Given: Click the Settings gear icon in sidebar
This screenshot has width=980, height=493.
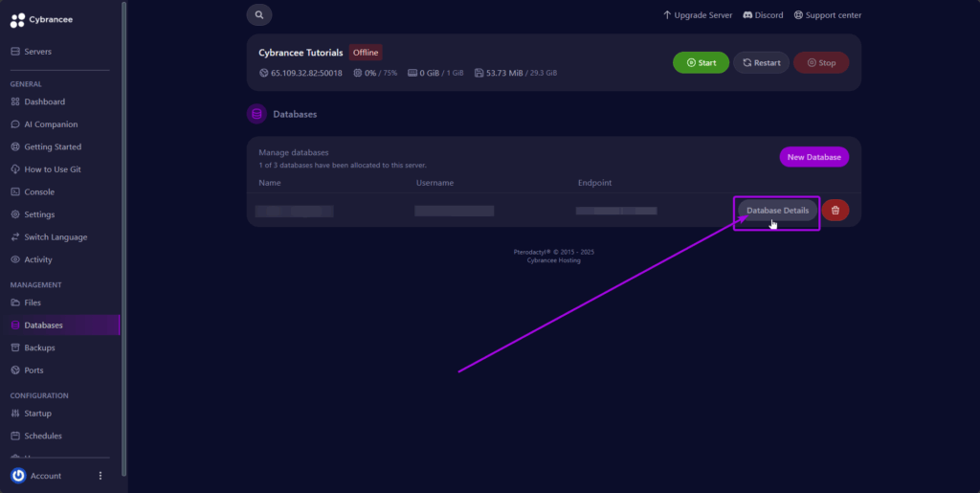Looking at the screenshot, I should pyautogui.click(x=15, y=213).
